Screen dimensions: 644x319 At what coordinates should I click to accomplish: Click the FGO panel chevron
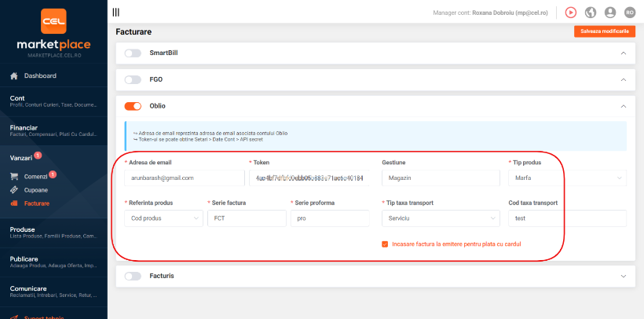[x=623, y=80]
